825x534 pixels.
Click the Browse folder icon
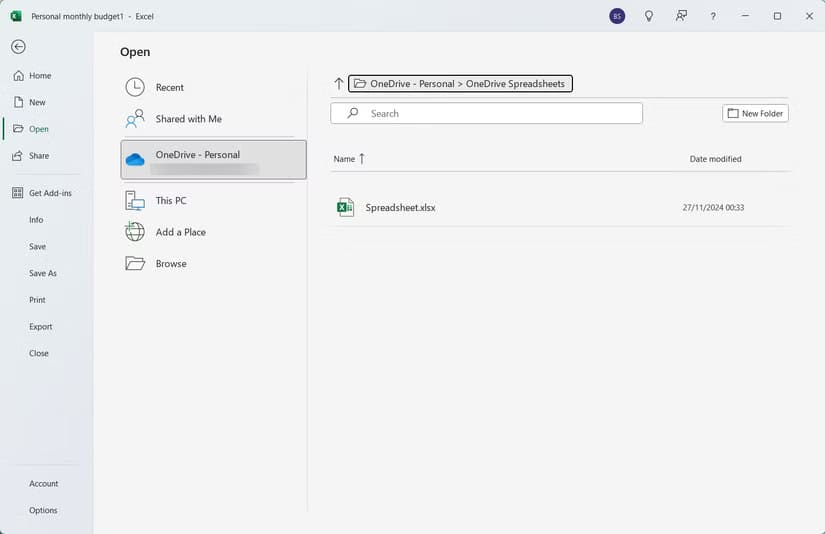click(135, 263)
